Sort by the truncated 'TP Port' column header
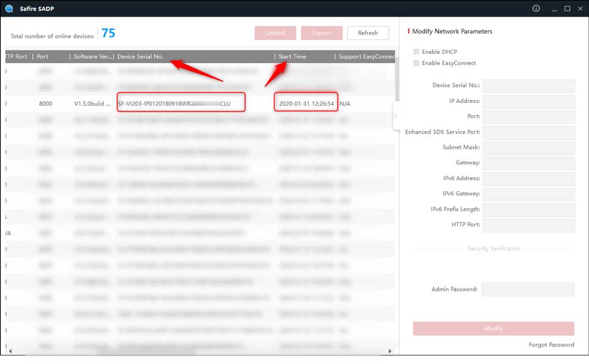Image resolution: width=589 pixels, height=364 pixels. [x=16, y=56]
